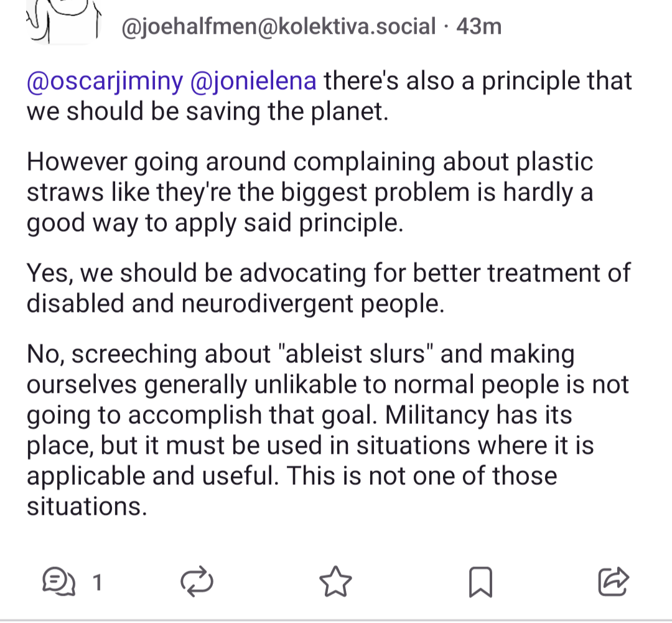Click the quoted phrase "ableist slurs"

[356, 354]
